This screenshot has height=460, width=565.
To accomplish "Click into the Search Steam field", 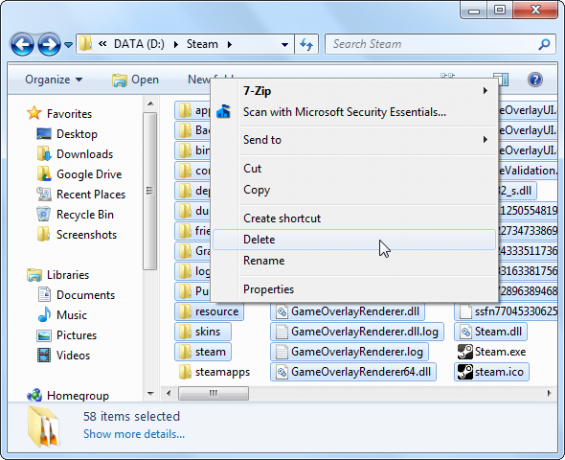I will click(432, 44).
